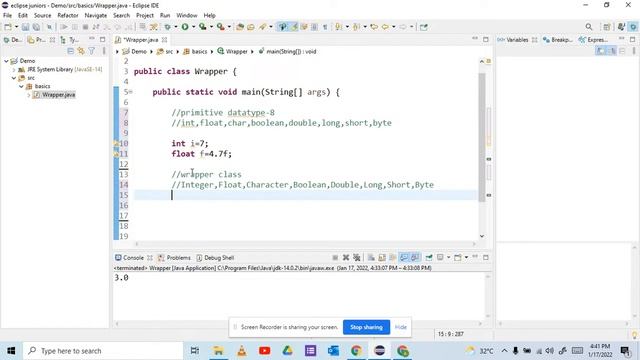The height and width of the screenshot is (360, 640).
Task: Click the basics breadcrumb segment
Action: tap(195, 51)
